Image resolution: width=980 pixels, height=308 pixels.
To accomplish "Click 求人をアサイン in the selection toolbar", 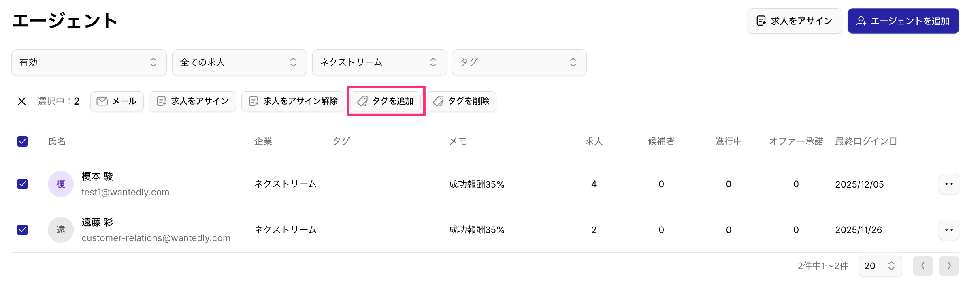I will pyautogui.click(x=192, y=101).
